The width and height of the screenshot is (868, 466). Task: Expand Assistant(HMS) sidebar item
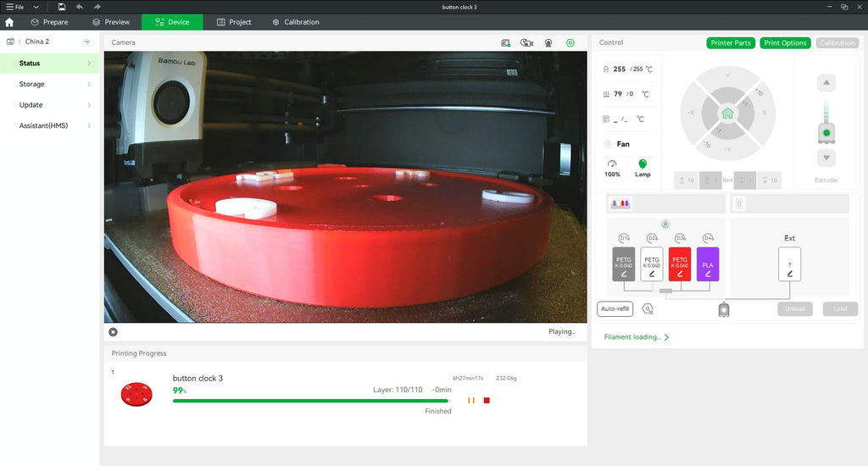point(50,125)
